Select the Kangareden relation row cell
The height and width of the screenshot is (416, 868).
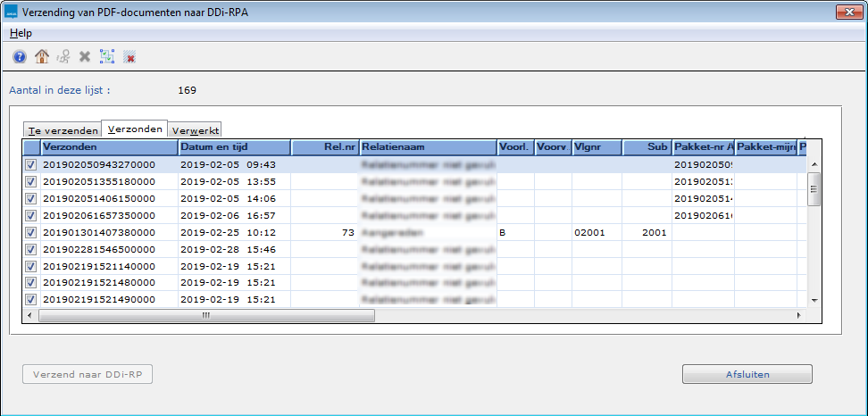click(427, 232)
